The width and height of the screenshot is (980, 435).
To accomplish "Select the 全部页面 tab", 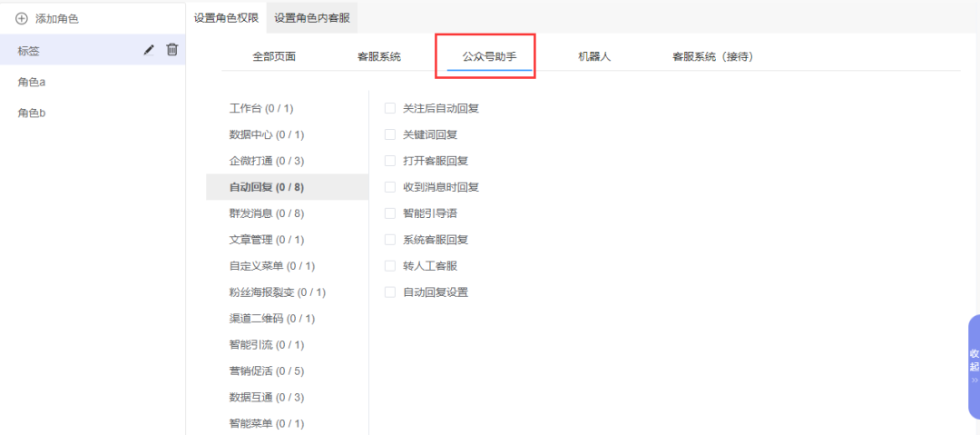I will [274, 57].
